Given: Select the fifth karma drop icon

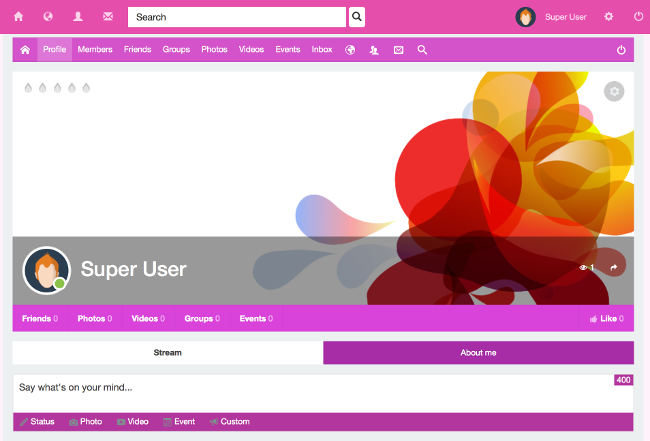Looking at the screenshot, I should pos(86,88).
